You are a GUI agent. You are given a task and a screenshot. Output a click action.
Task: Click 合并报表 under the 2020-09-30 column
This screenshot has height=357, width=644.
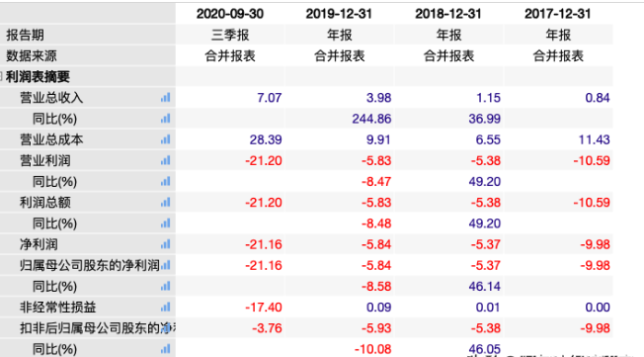pos(230,56)
